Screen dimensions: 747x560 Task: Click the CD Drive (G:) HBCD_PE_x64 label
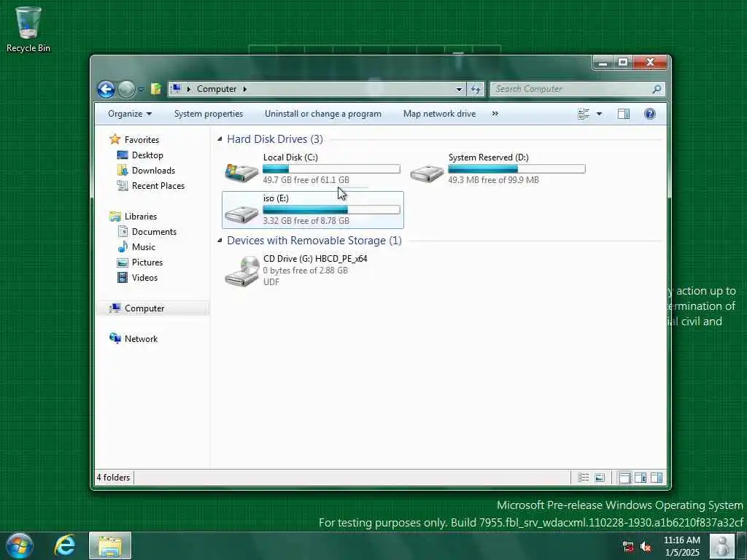pyautogui.click(x=315, y=259)
